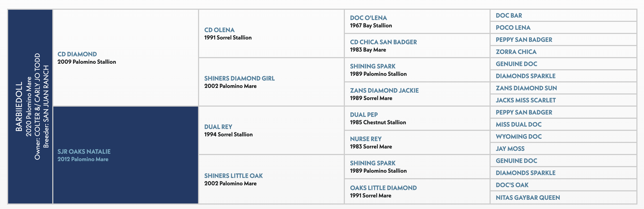Open JACKS MISS SCARLET entry

pyautogui.click(x=526, y=100)
